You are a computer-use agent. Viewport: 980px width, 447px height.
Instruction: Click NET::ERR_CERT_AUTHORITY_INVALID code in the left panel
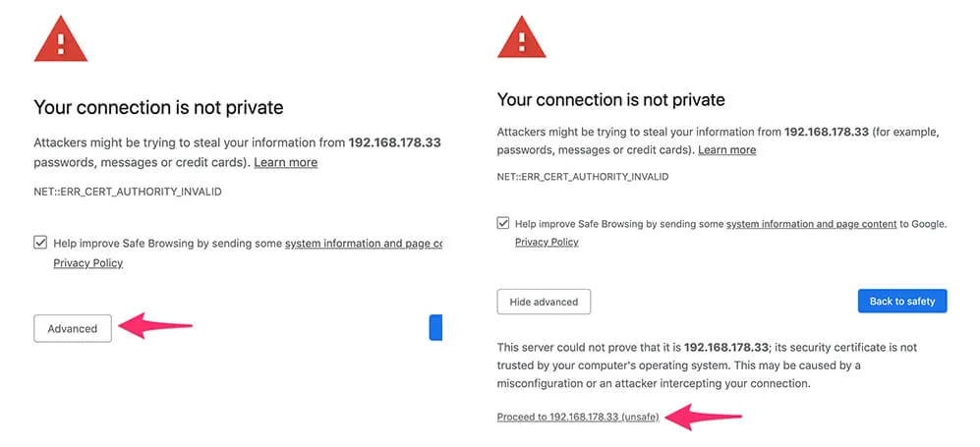128,192
